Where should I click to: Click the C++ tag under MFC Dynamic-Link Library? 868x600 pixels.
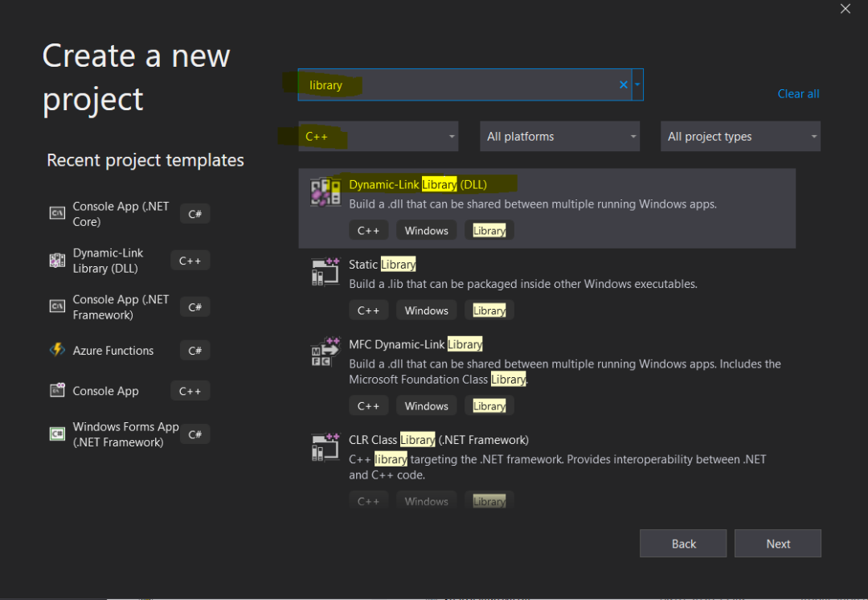368,405
